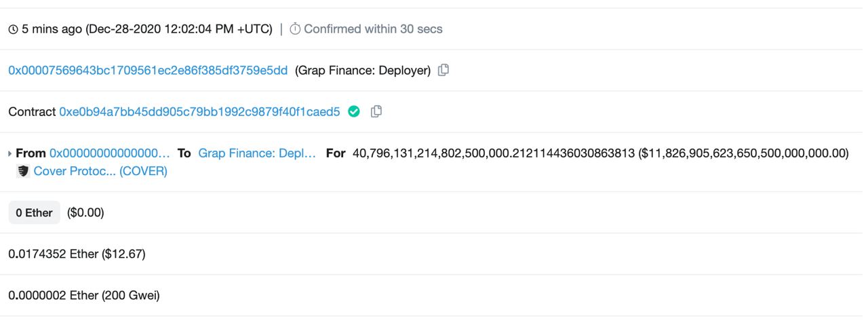Click the 'Confirmed within 30 secs' text
Screen dimensions: 868x325
coord(373,29)
